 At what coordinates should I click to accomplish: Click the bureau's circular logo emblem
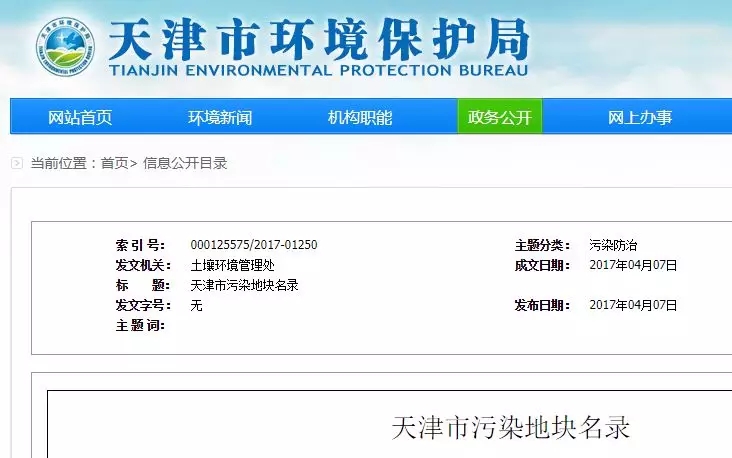62,46
